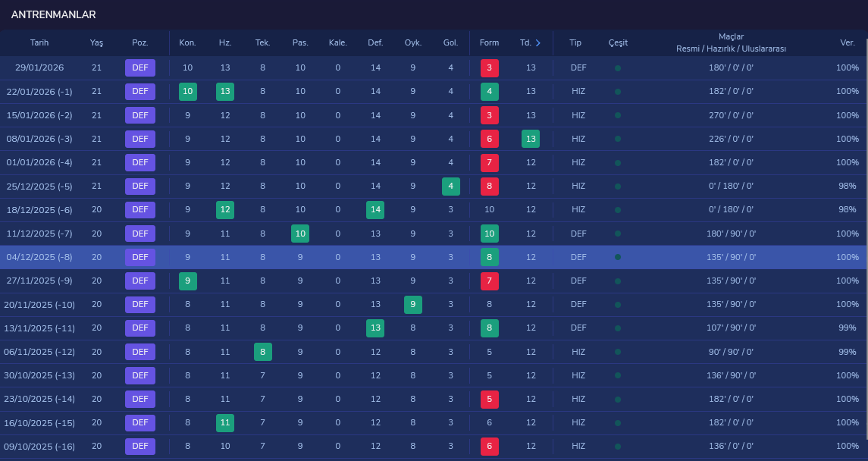Click green Hz. 11 cell in 16/10/2025 row

click(x=224, y=422)
